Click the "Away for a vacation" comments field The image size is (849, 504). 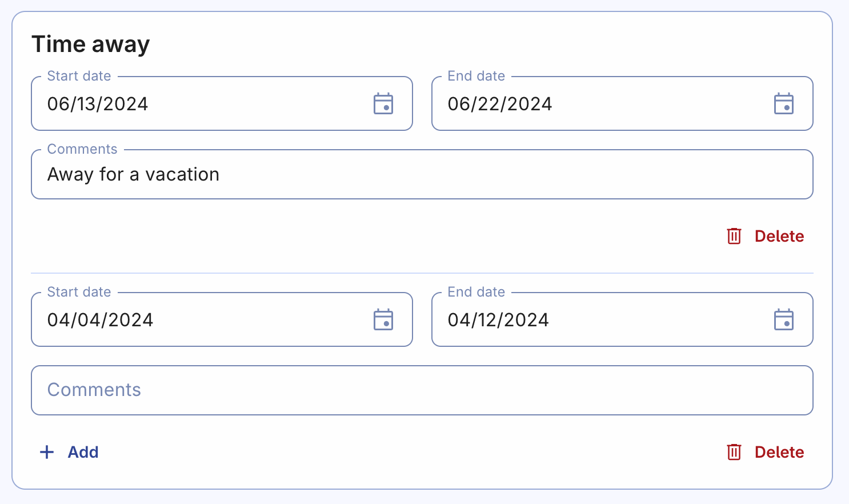pos(422,174)
